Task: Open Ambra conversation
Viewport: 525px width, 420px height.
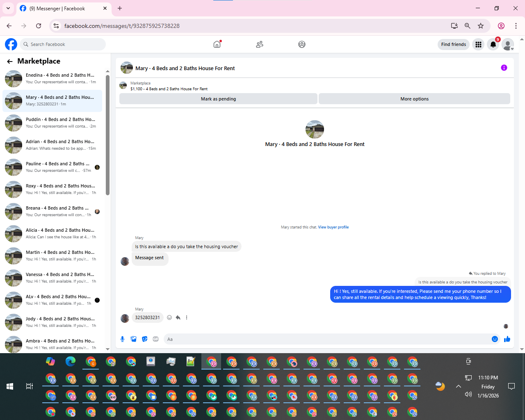Action: [52, 344]
